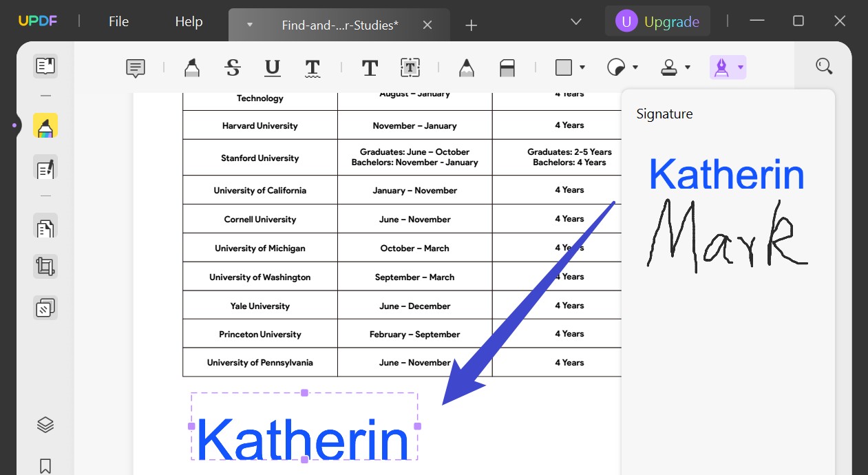The width and height of the screenshot is (868, 475).
Task: Activate the Strikethrough annotation tool
Action: tap(233, 67)
